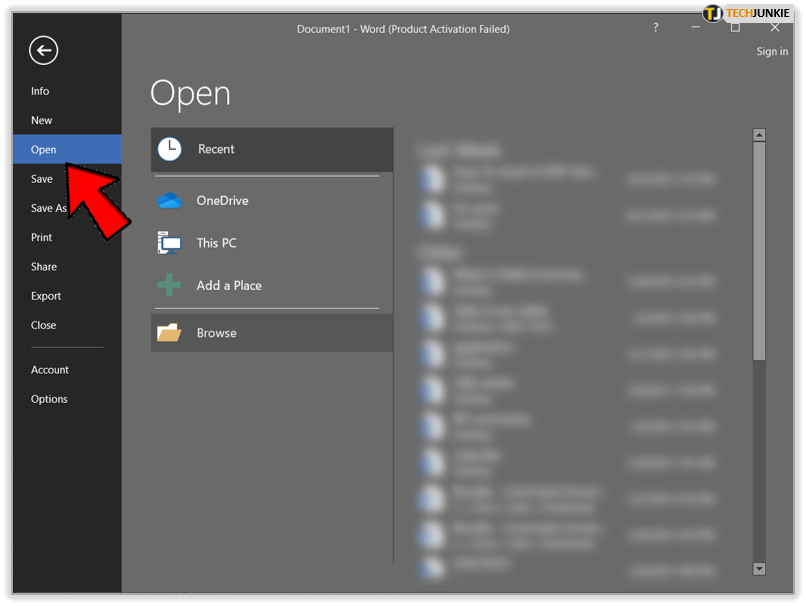Select Save As in the sidebar
This screenshot has height=606, width=806.
point(48,208)
